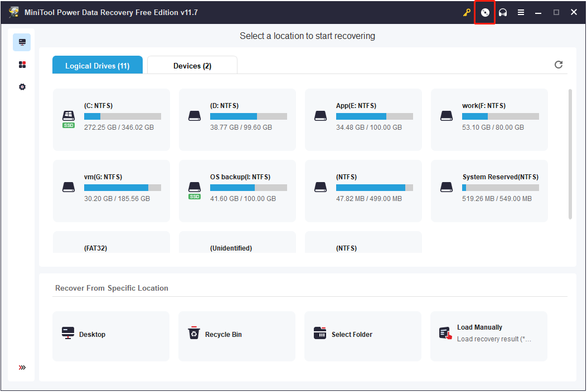The width and height of the screenshot is (587, 392).
Task: Open the license key registration icon
Action: click(467, 12)
